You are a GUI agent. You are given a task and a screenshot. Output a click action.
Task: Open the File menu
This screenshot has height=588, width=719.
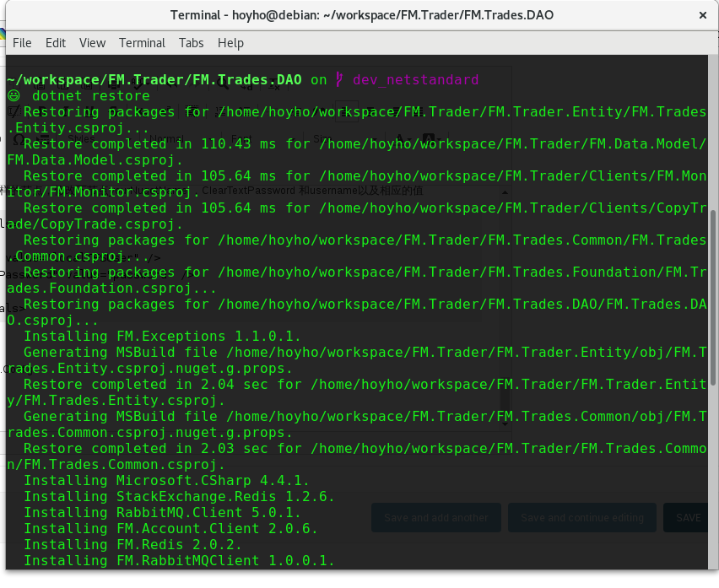coord(22,43)
